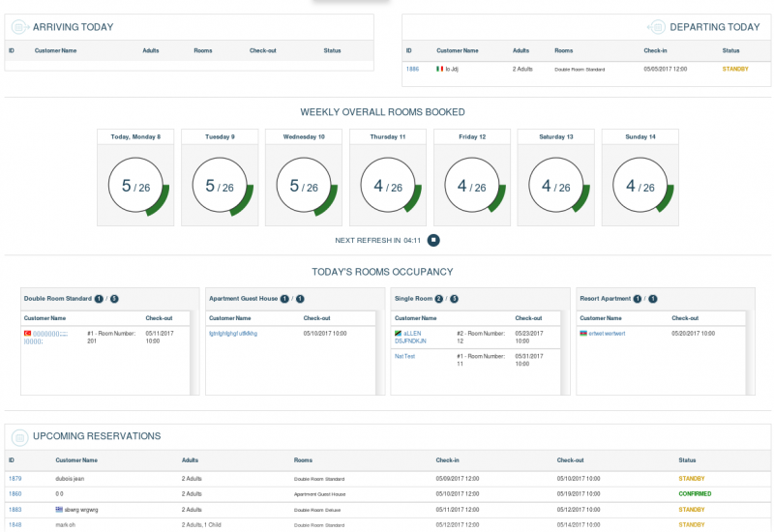774x532 pixels.
Task: Click the Single Room booked count badge
Action: (x=438, y=299)
